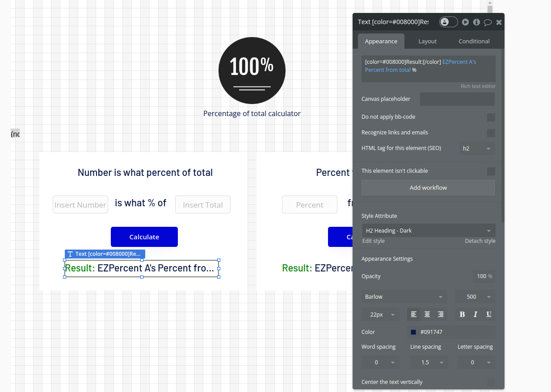This screenshot has width=551, height=392.
Task: Toggle italic formatting
Action: point(475,314)
